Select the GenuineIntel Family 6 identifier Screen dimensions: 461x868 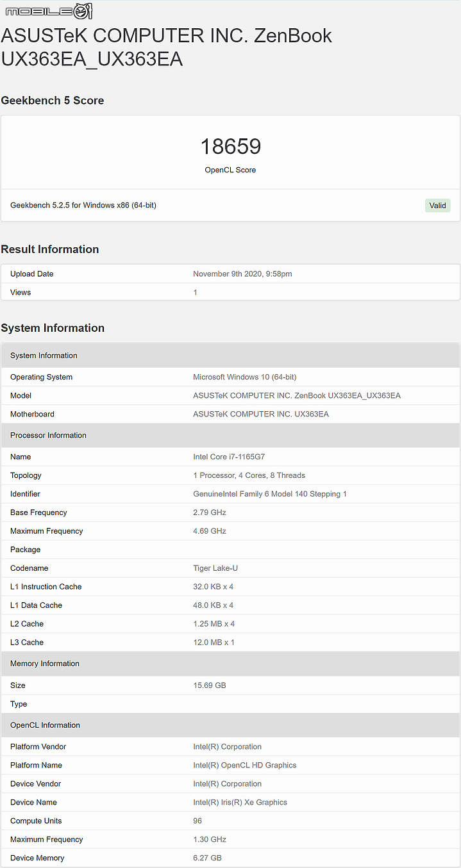pos(270,495)
